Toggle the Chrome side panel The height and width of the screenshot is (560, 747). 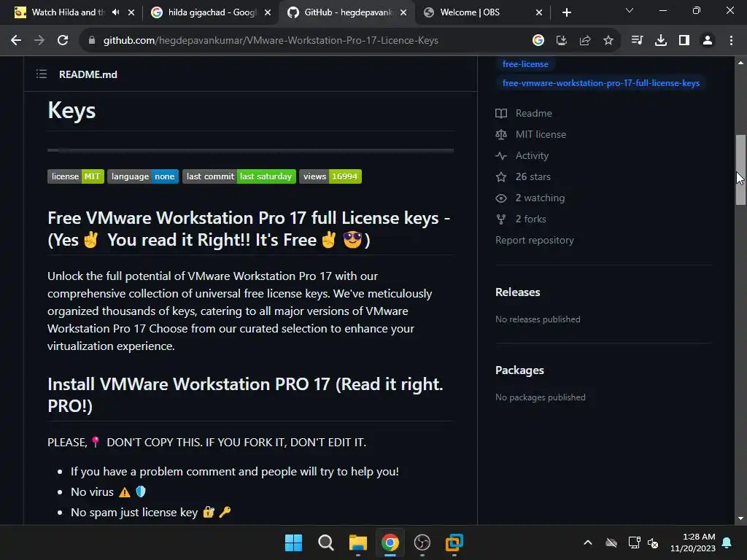[x=684, y=41]
